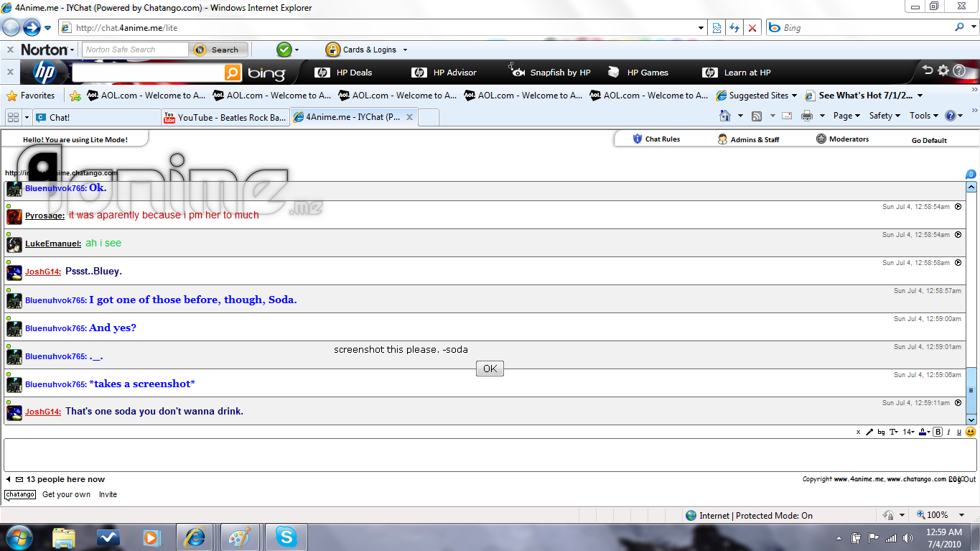
Task: Open Norton Cards & Logins dropdown
Action: click(366, 50)
